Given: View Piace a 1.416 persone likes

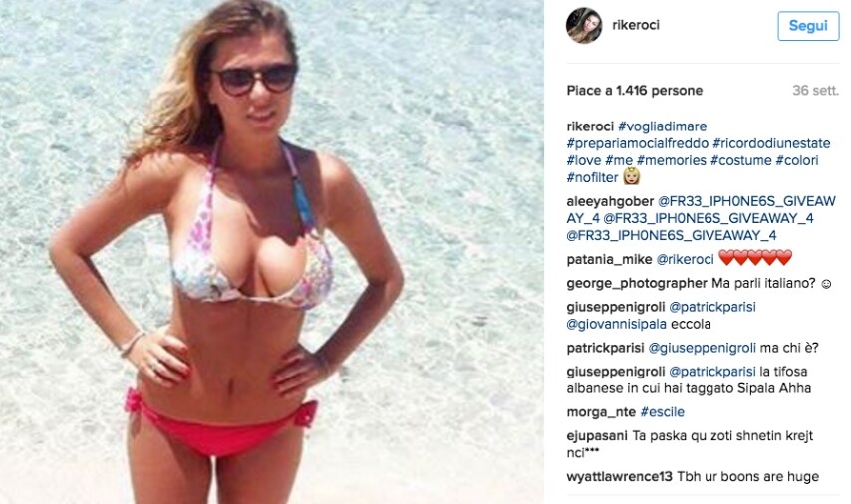Looking at the screenshot, I should 635,90.
